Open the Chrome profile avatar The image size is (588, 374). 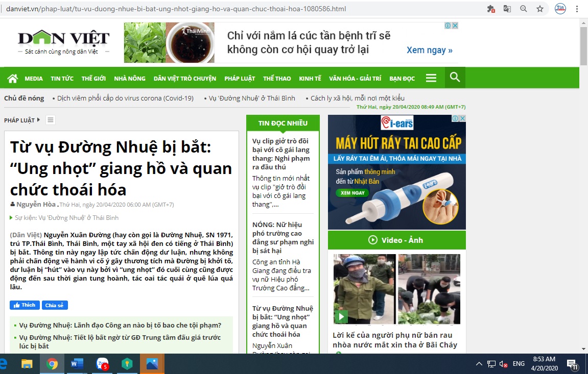pos(560,9)
